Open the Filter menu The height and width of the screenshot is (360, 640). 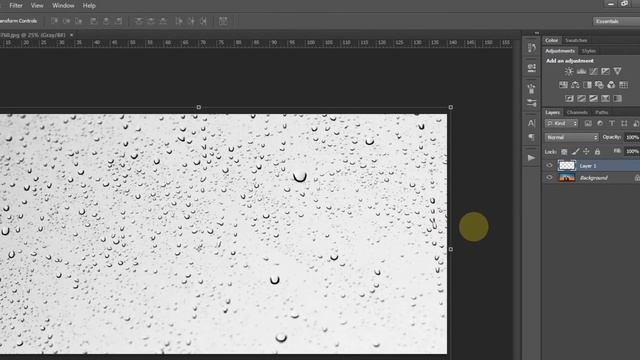[x=16, y=6]
